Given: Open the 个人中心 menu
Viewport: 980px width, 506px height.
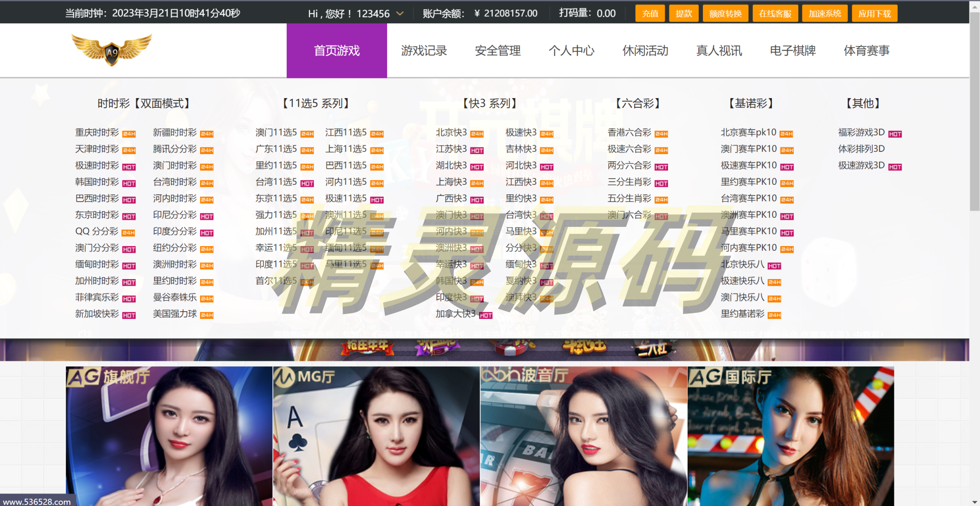Looking at the screenshot, I should [571, 50].
